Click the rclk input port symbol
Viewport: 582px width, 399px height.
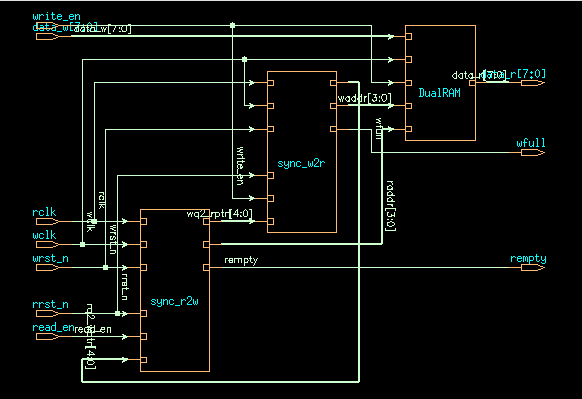(x=47, y=222)
